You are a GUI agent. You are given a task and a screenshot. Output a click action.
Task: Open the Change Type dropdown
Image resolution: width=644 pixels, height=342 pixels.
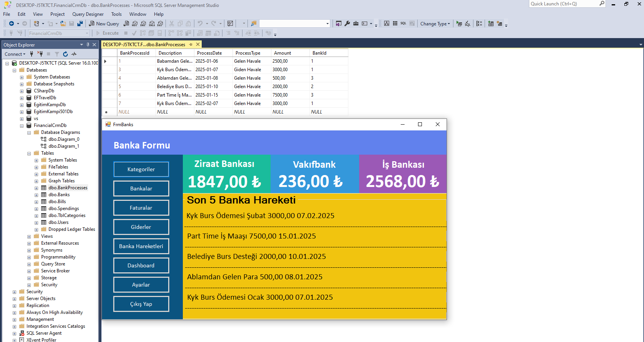(x=435, y=23)
